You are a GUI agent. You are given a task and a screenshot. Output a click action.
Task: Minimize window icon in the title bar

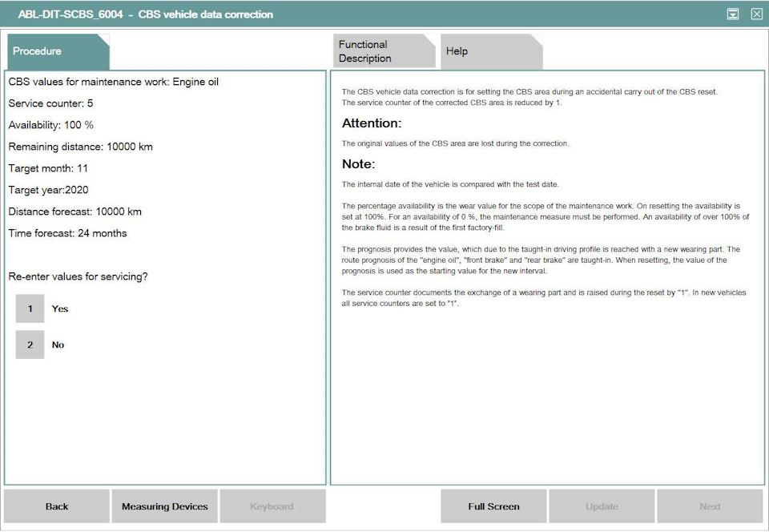[733, 14]
